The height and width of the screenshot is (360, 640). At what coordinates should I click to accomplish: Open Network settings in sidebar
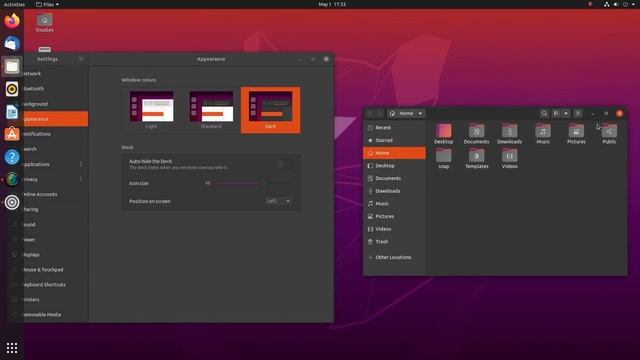pos(56,73)
